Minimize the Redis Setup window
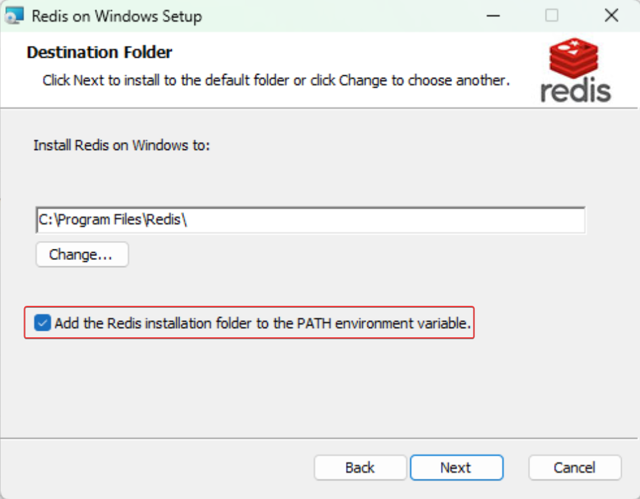640x499 pixels. pyautogui.click(x=493, y=16)
